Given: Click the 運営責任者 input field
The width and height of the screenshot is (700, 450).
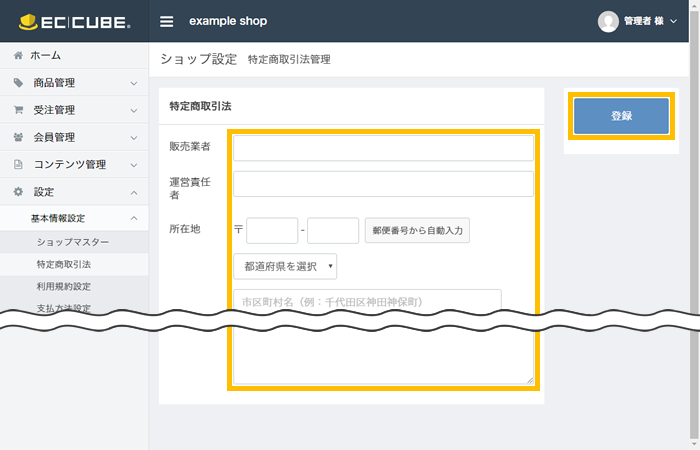Looking at the screenshot, I should 383,184.
